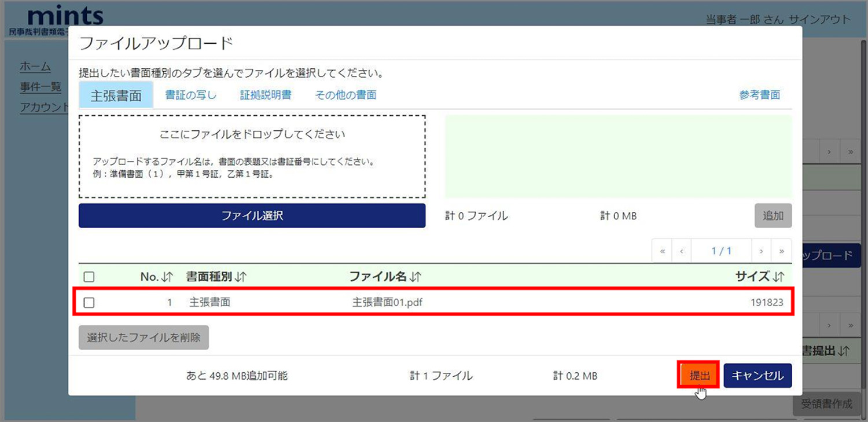Click the ファイル選択 button

[x=252, y=215]
